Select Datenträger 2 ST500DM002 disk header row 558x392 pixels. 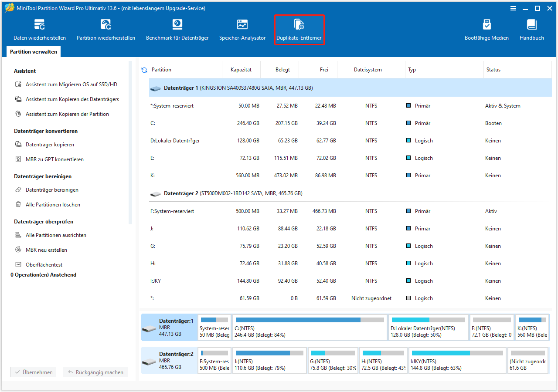(350, 193)
